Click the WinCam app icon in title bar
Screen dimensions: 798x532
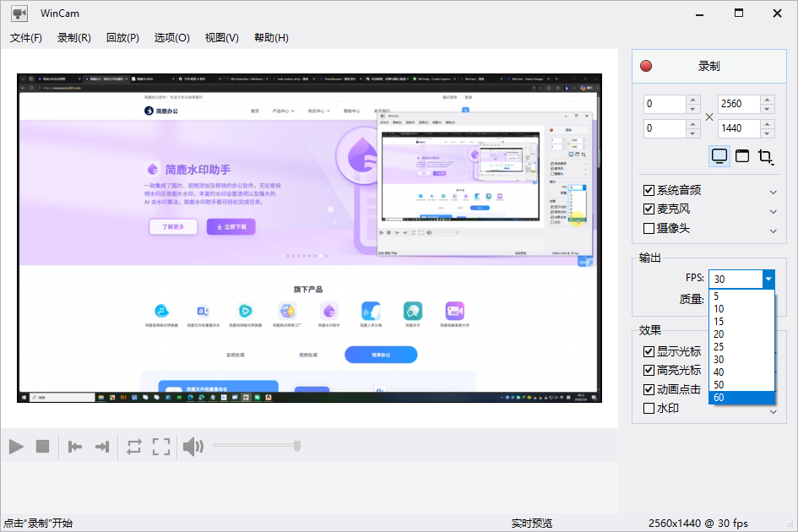(19, 14)
